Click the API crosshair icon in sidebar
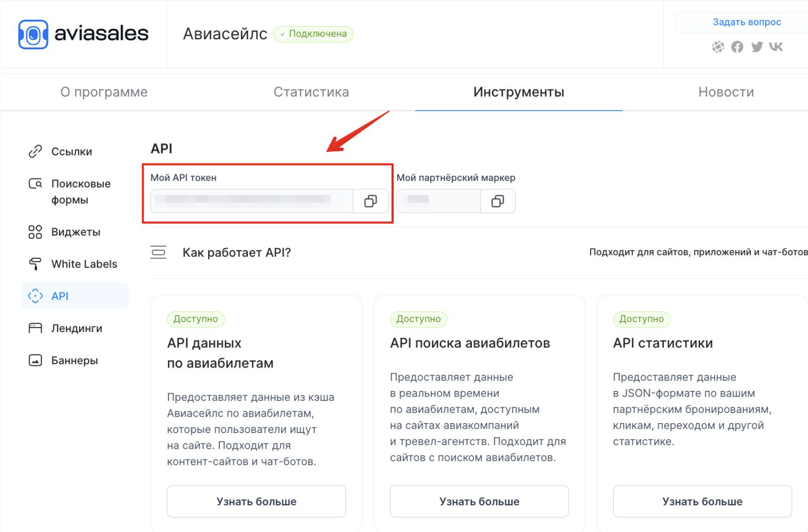 click(34, 296)
